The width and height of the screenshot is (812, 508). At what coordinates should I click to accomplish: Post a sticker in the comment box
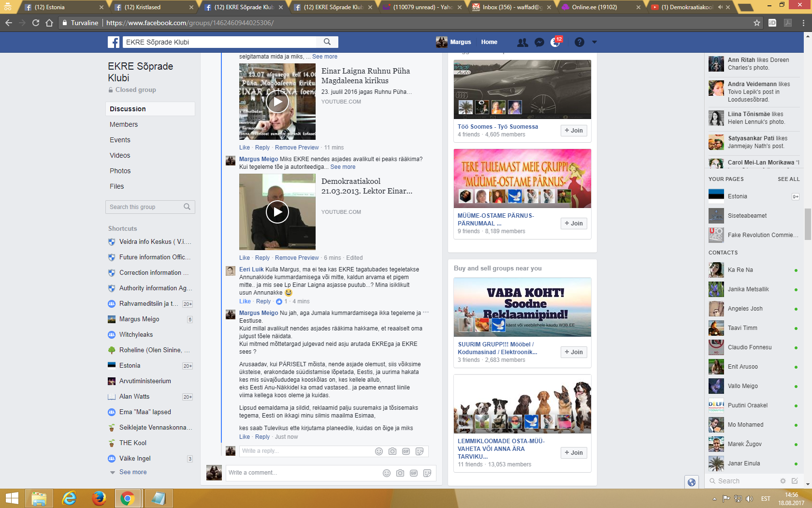pyautogui.click(x=427, y=473)
